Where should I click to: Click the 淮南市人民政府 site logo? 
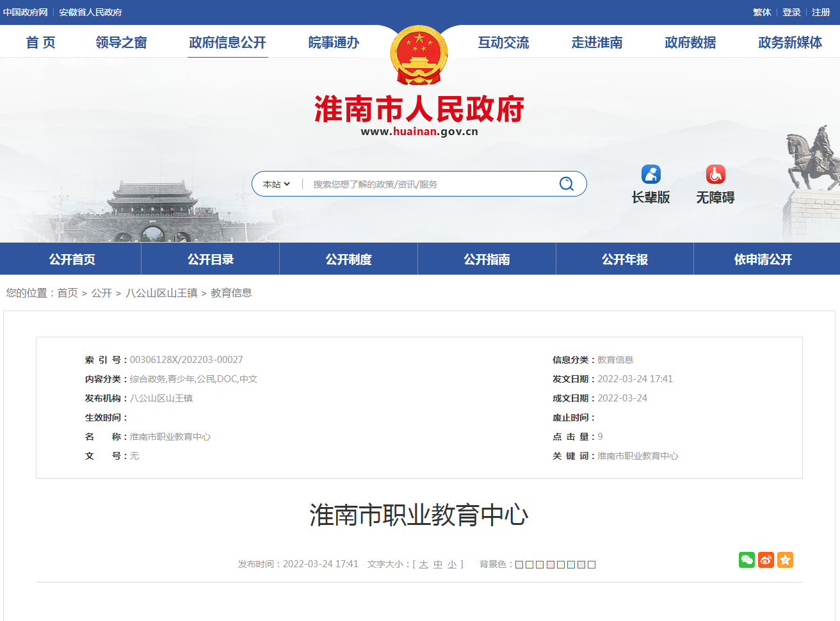point(419,109)
